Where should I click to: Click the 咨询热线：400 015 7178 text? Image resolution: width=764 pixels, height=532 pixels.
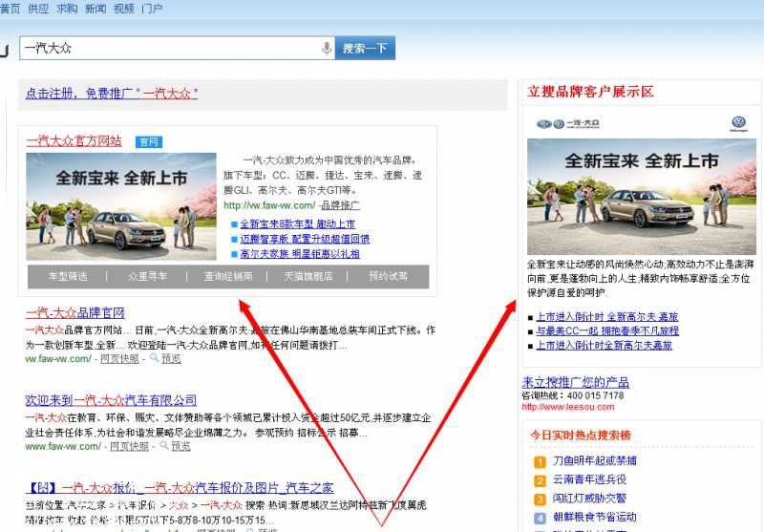point(572,395)
